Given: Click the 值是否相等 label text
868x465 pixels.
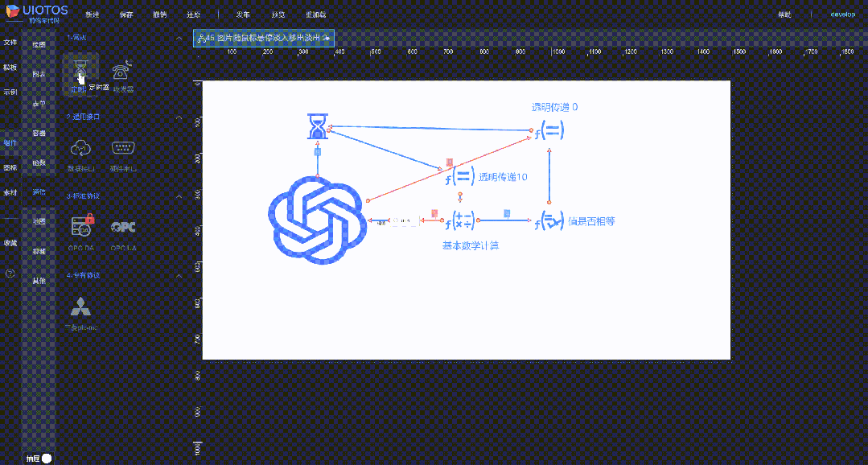Looking at the screenshot, I should (x=591, y=221).
